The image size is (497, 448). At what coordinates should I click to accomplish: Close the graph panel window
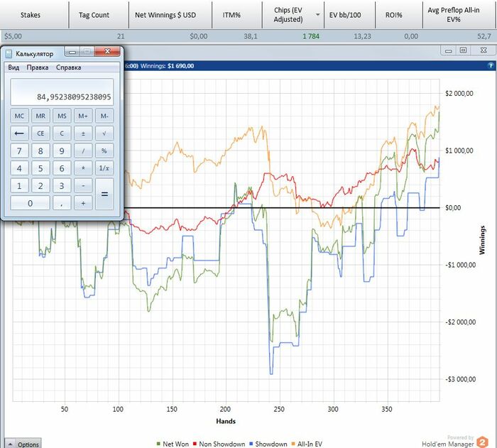coord(483,50)
